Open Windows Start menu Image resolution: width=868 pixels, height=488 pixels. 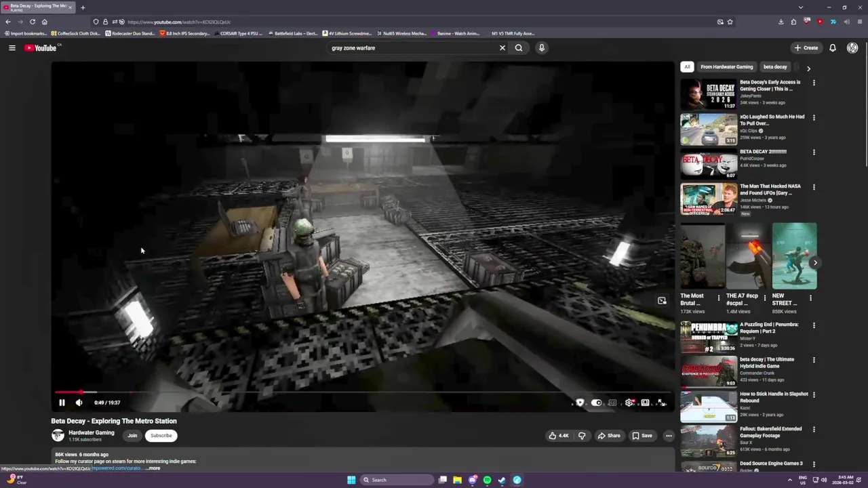coord(351,480)
